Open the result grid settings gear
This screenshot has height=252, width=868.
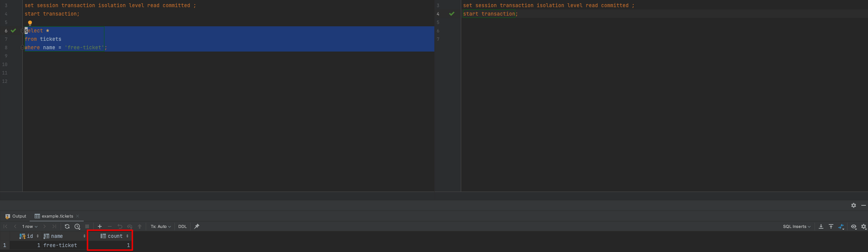click(x=864, y=226)
